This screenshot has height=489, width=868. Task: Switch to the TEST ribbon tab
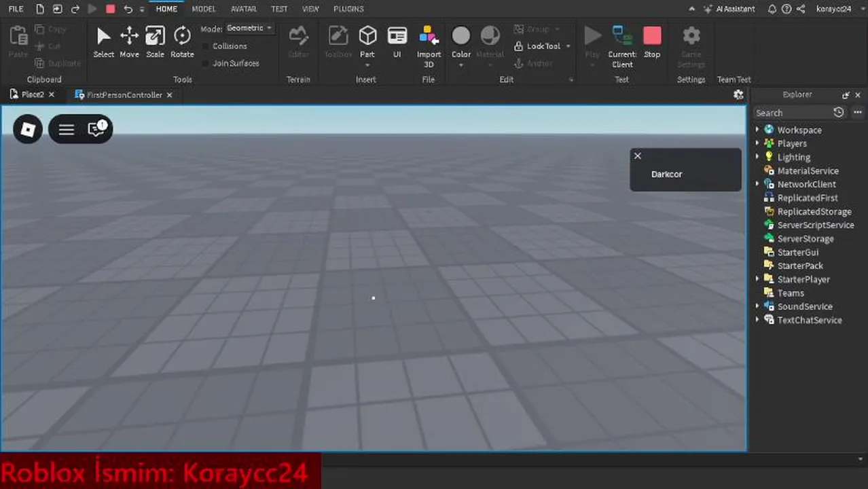(279, 9)
